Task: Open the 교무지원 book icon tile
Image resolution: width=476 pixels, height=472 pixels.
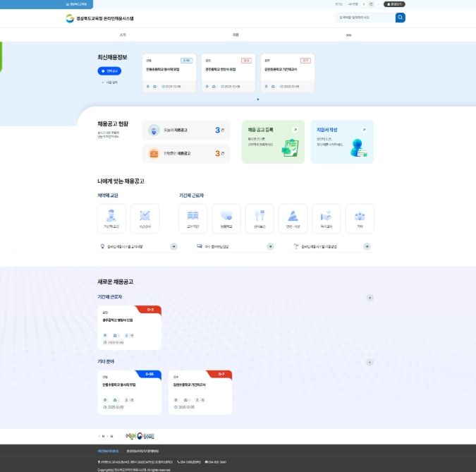Action: (x=193, y=218)
